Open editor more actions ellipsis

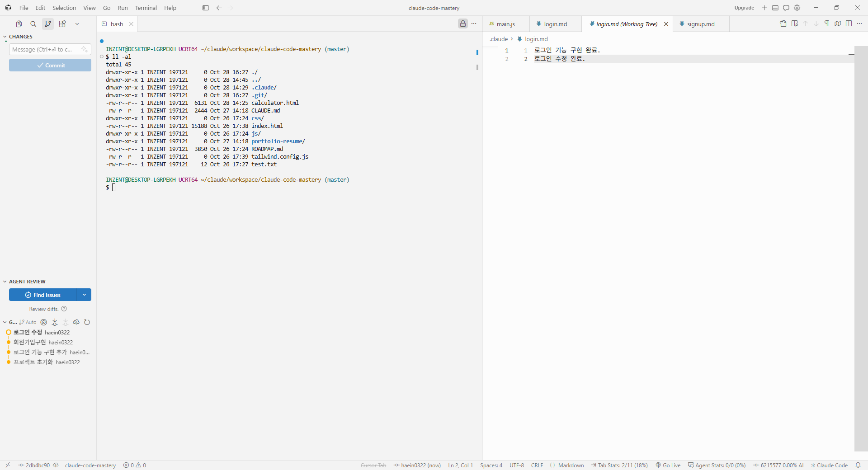point(859,24)
